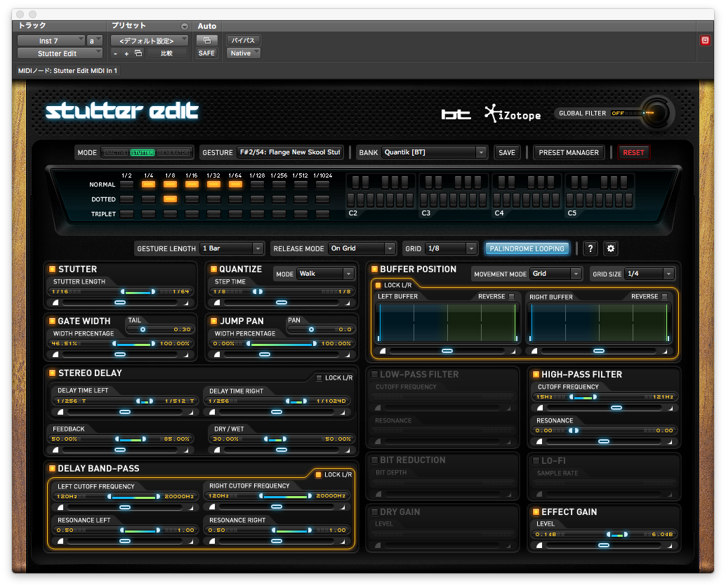Open options with the gear icon
The image size is (726, 588).
611,248
